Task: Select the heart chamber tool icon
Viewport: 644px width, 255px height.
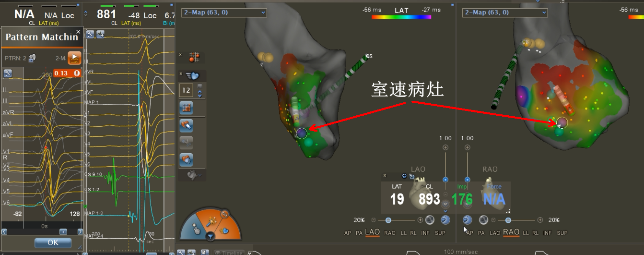Action: [x=186, y=159]
